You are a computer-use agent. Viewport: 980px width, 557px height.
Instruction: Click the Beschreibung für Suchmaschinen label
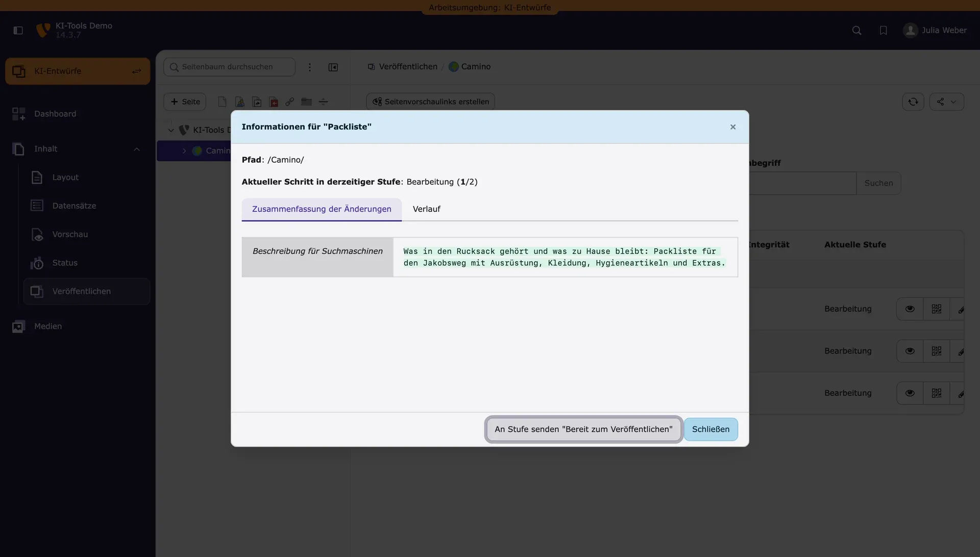point(317,251)
